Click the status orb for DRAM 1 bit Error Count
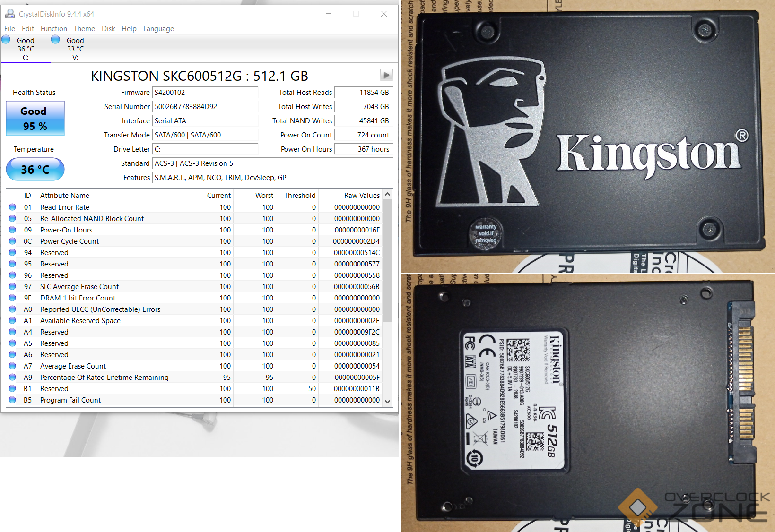This screenshot has width=775, height=532. tap(12, 298)
